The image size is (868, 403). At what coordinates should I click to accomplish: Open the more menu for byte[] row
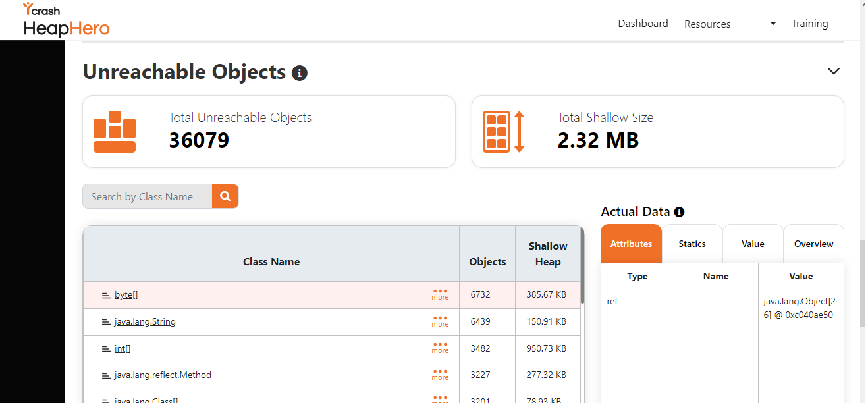[x=440, y=294]
